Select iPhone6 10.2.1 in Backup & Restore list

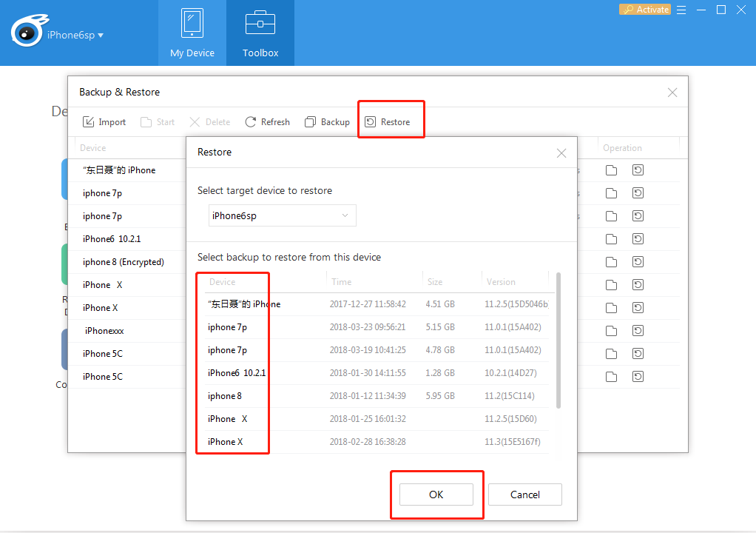tap(112, 239)
